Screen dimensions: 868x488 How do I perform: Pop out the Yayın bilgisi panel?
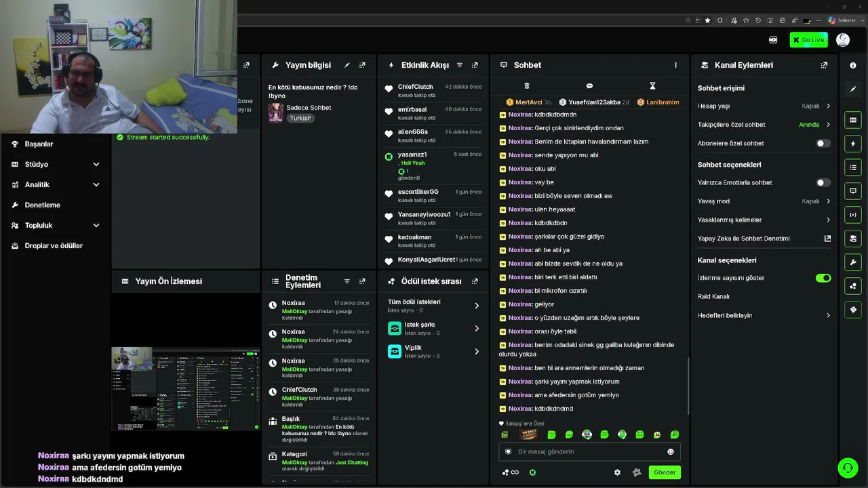(x=362, y=65)
